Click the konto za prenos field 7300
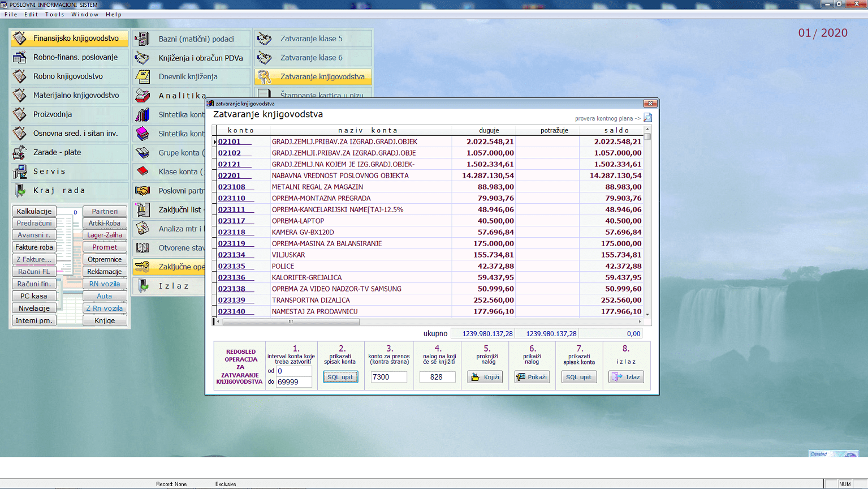868x489 pixels. point(389,377)
